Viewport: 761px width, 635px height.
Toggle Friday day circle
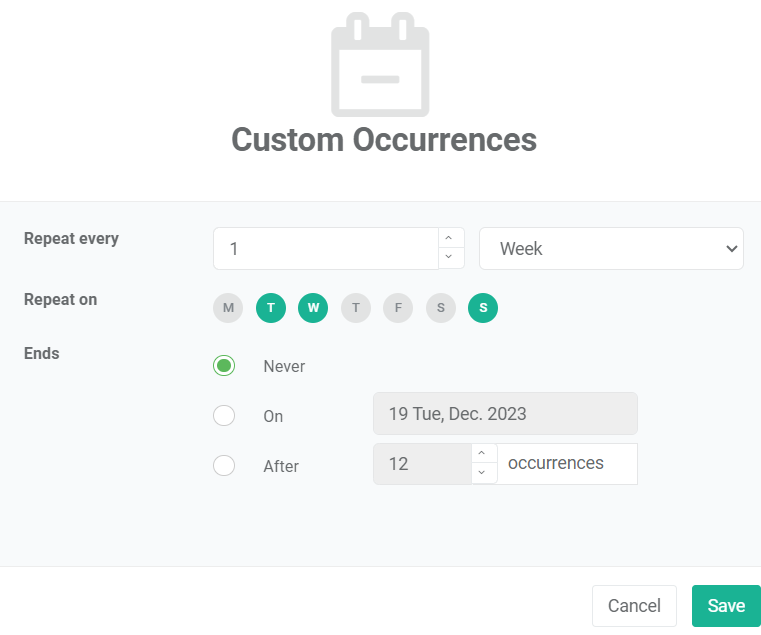pyautogui.click(x=398, y=308)
